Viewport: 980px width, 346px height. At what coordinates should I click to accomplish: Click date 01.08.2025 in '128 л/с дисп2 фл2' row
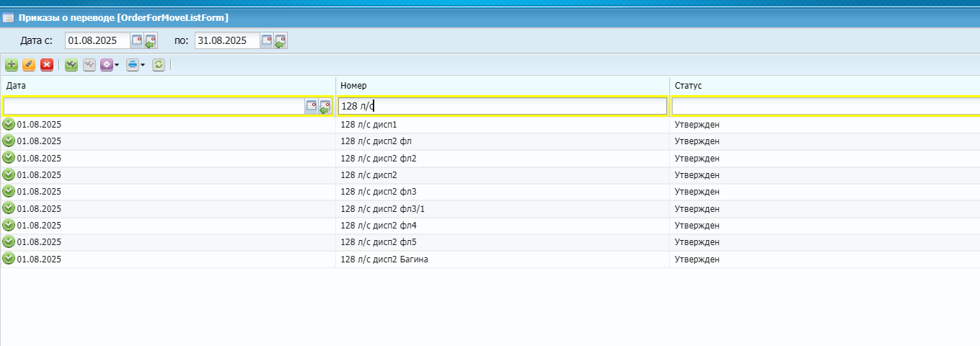tap(39, 158)
